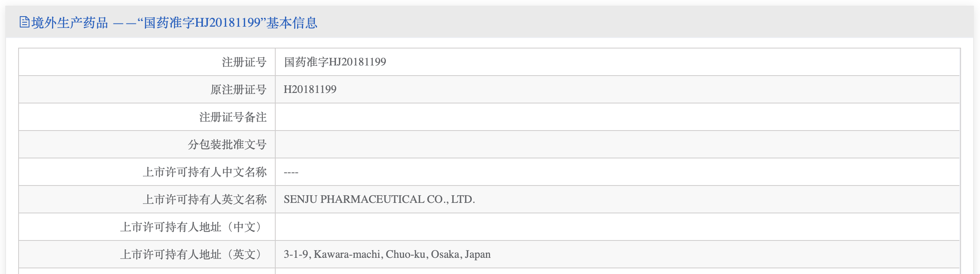This screenshot has height=274, width=980.
Task: Click the 上市许可持有人地址（中文） row label
Action: [193, 227]
